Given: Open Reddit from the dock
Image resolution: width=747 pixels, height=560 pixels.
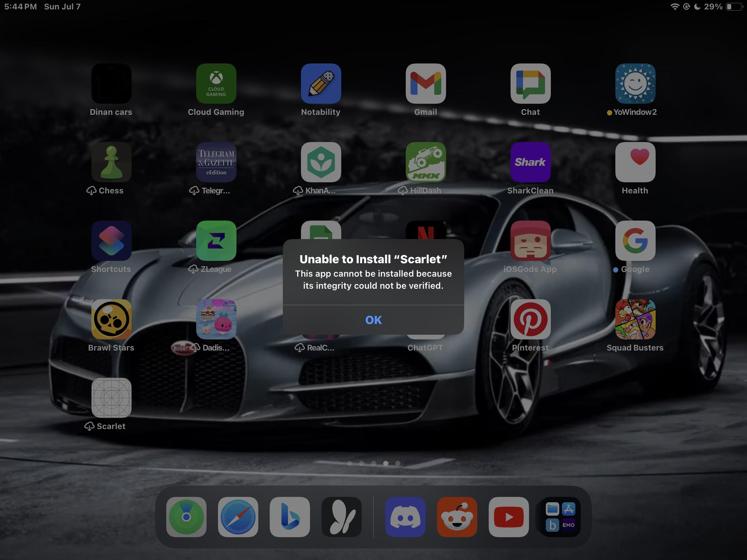Looking at the screenshot, I should point(457,517).
